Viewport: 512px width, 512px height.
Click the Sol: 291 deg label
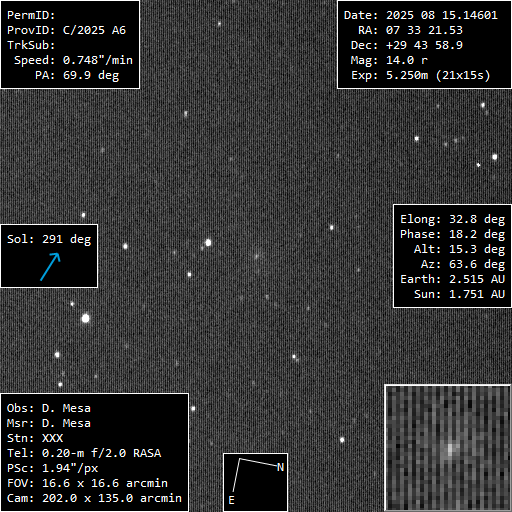click(x=49, y=239)
